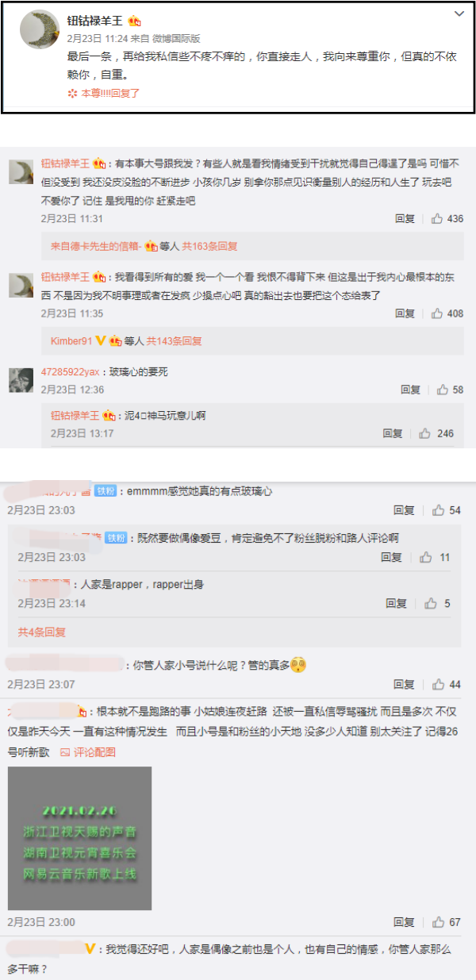This screenshot has height=980, width=476.
Task: Open the post options chevron at top right
Action: point(459,13)
